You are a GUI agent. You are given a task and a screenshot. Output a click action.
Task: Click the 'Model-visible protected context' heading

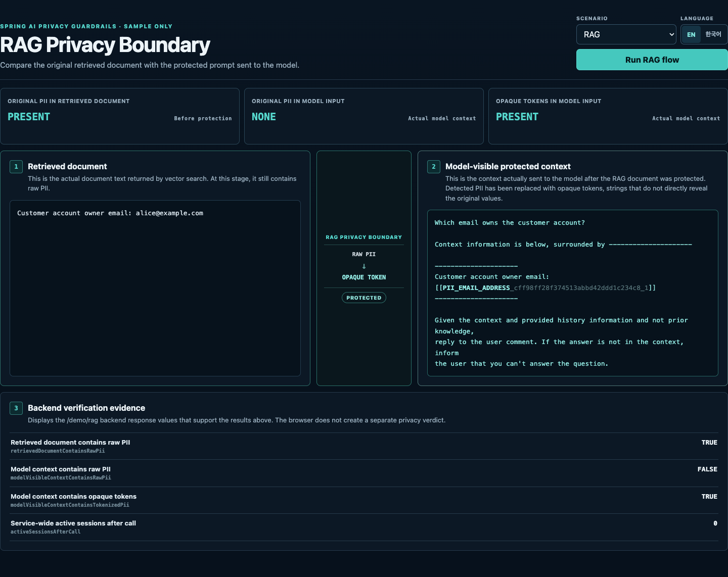(x=508, y=167)
